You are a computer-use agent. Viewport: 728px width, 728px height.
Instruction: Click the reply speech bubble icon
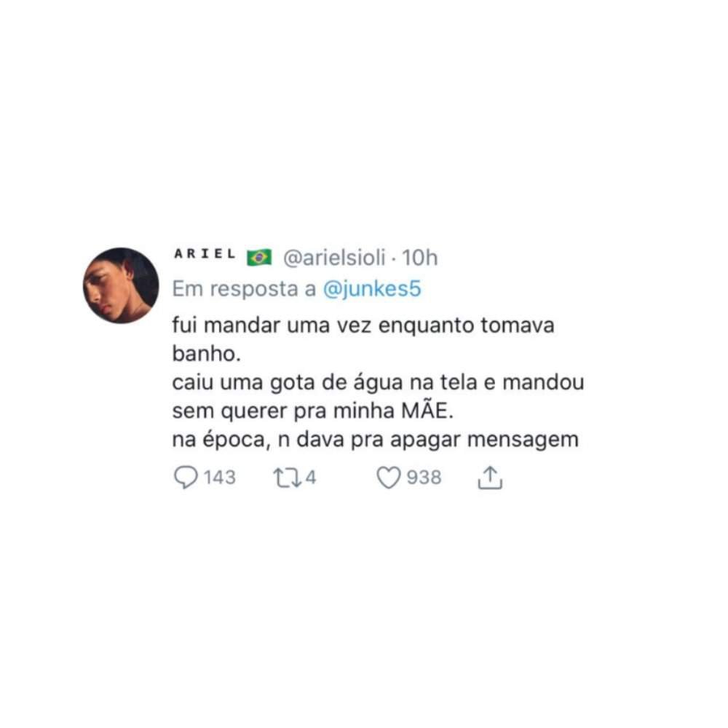186,478
